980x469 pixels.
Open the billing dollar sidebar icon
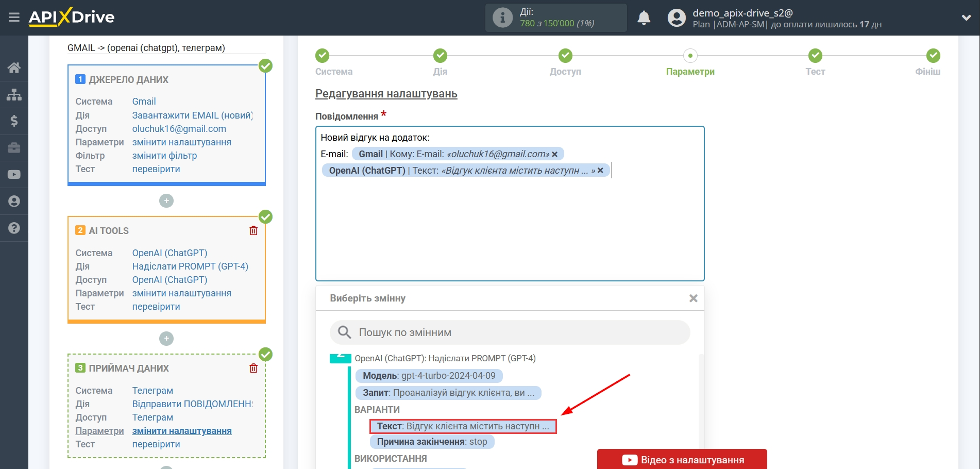(14, 121)
